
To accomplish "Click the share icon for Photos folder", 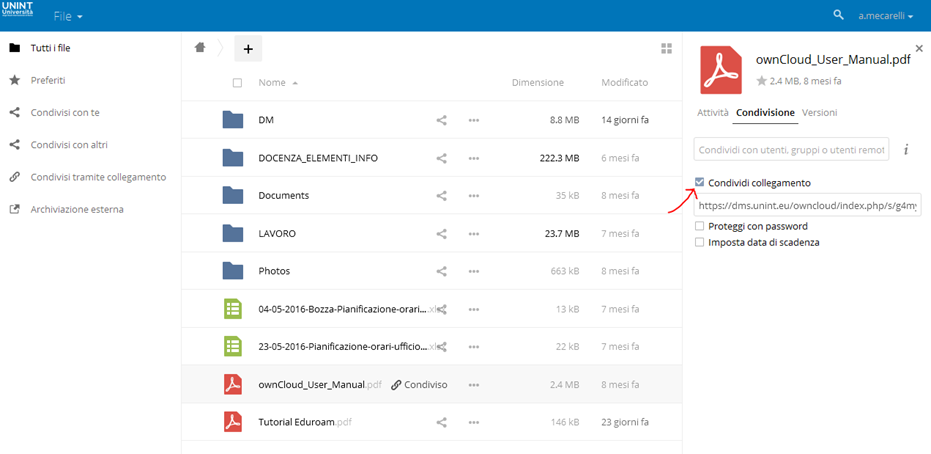I will coord(442,271).
